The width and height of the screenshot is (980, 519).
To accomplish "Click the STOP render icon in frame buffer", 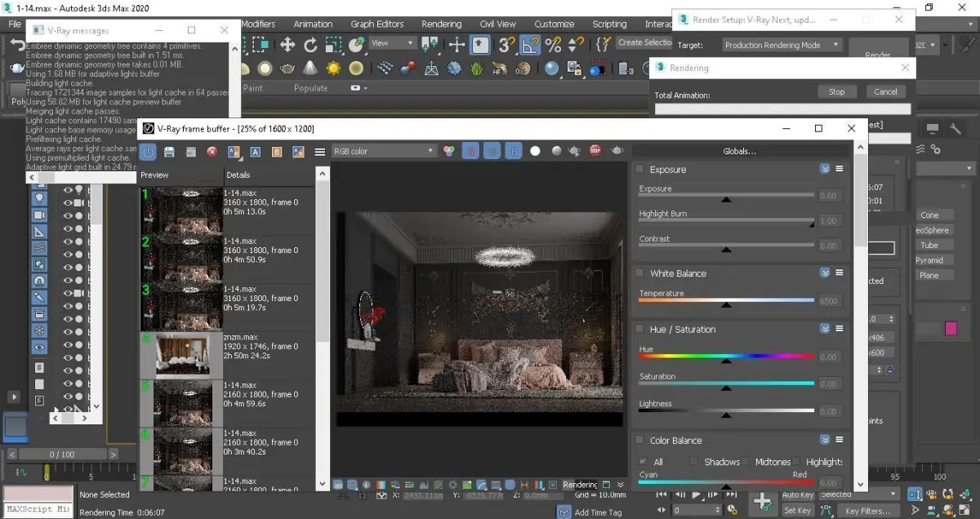I will [x=595, y=151].
